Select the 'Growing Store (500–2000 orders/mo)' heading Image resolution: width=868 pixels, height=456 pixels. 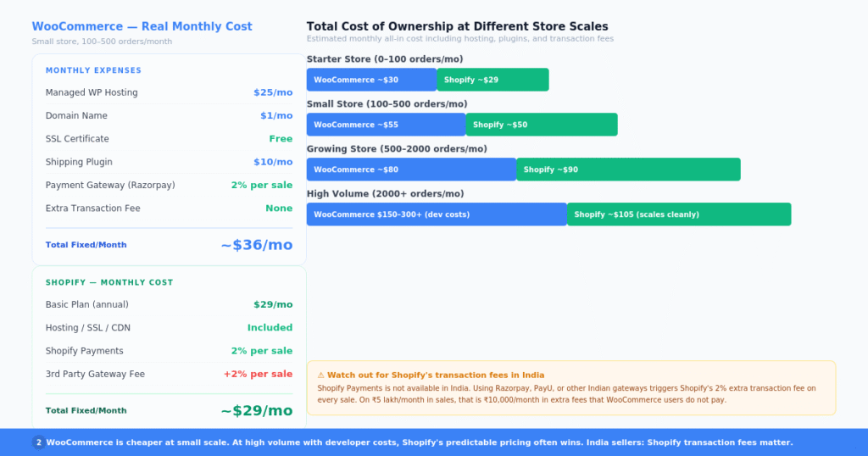coord(397,149)
